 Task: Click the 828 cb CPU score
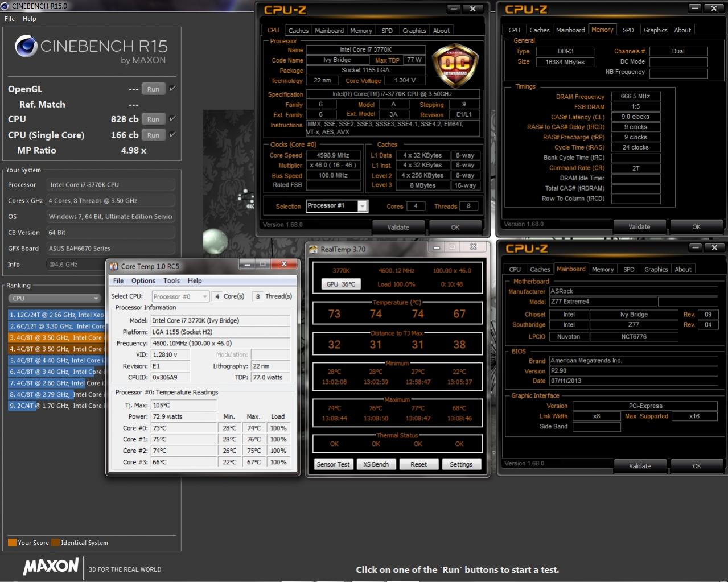pos(125,119)
